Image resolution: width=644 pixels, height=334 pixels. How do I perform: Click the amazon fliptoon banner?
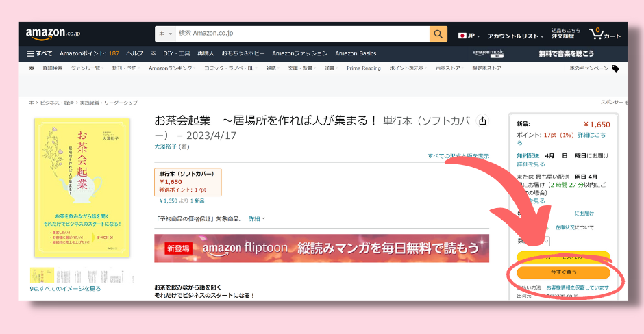321,248
